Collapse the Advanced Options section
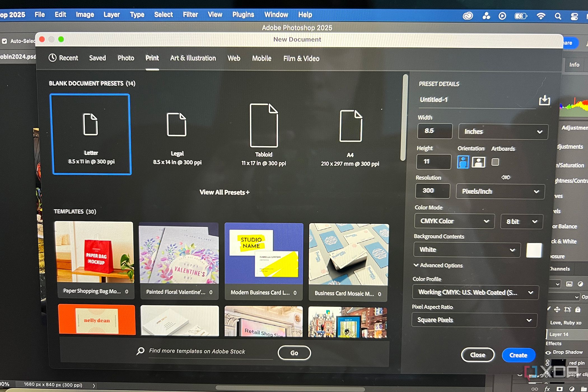Screen dimensions: 588x392 pos(438,265)
